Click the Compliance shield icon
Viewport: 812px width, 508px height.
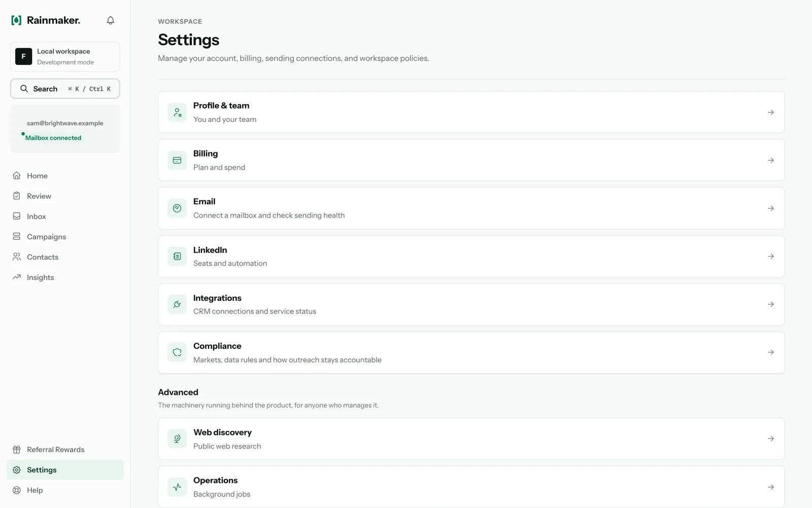[x=177, y=353]
